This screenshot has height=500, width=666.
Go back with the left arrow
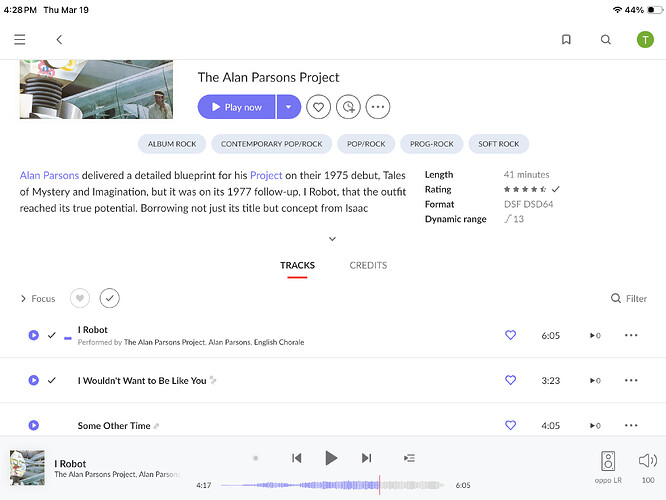click(59, 40)
